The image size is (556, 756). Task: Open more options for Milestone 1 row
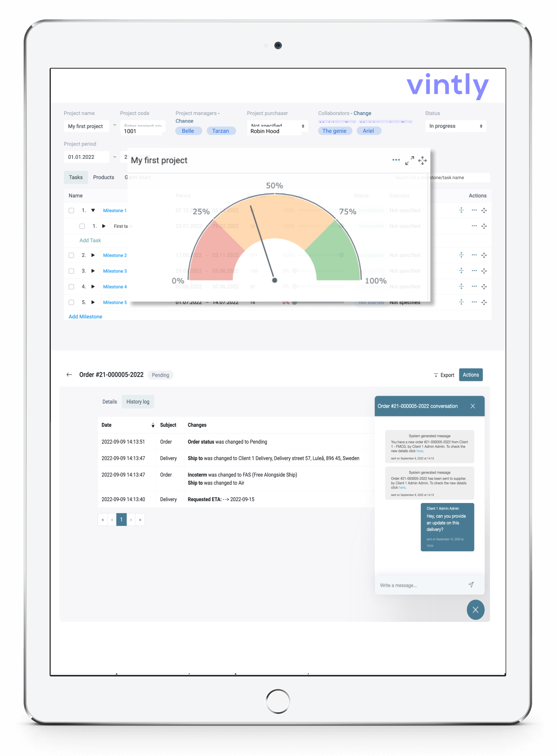click(x=474, y=210)
